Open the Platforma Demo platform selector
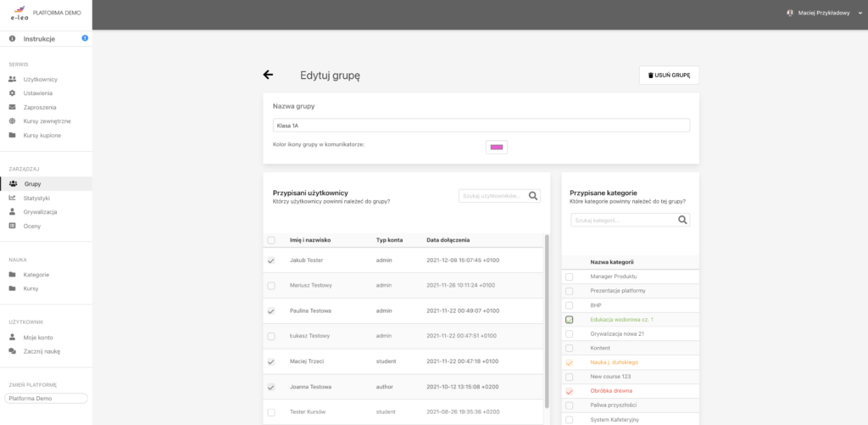Viewport: 868px width, 425px height. pos(46,398)
